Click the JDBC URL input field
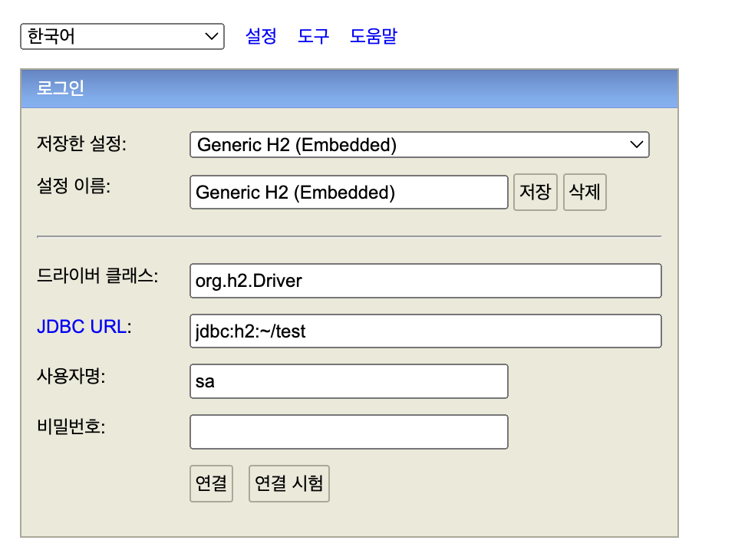 click(x=426, y=331)
